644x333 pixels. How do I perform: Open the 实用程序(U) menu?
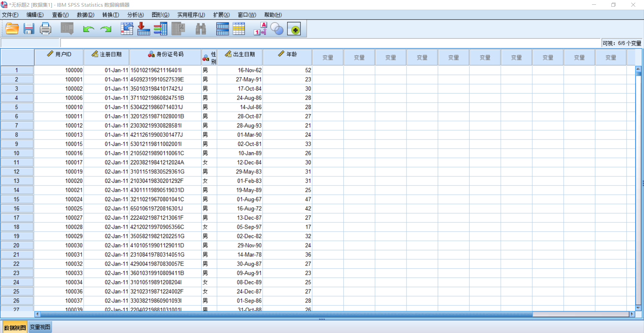191,15
